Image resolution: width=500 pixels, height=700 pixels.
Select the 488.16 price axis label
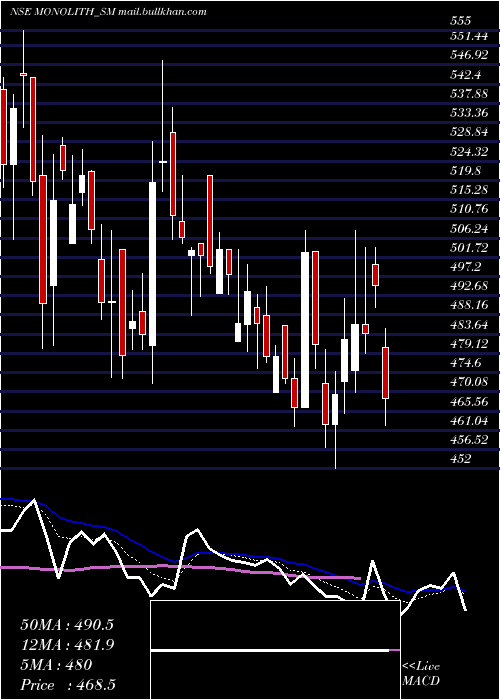[x=468, y=306]
